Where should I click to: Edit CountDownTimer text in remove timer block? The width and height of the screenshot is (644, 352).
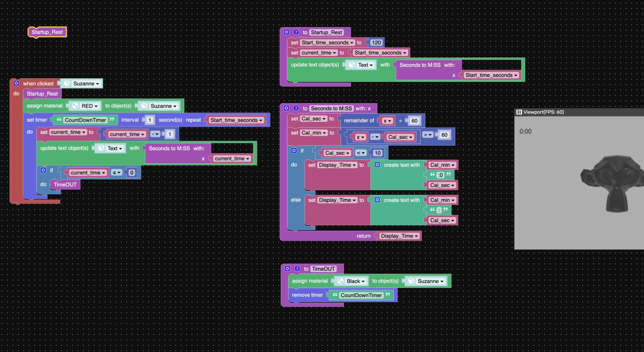click(361, 295)
